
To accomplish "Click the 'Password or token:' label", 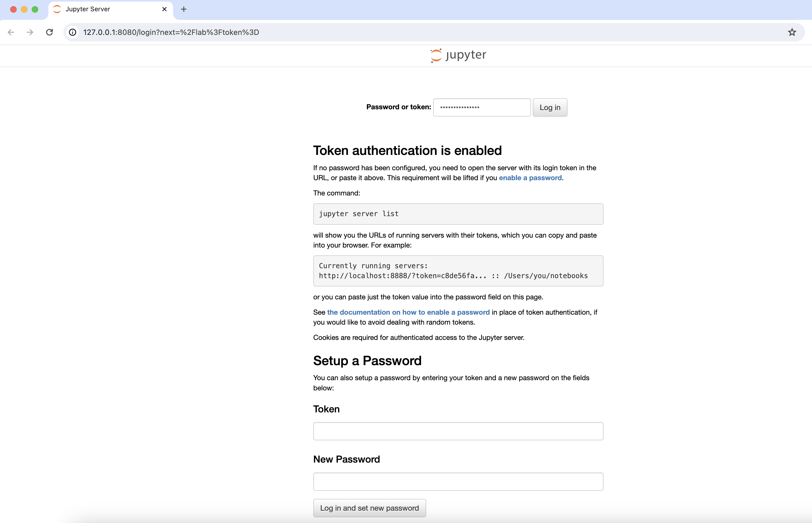I will coord(398,107).
